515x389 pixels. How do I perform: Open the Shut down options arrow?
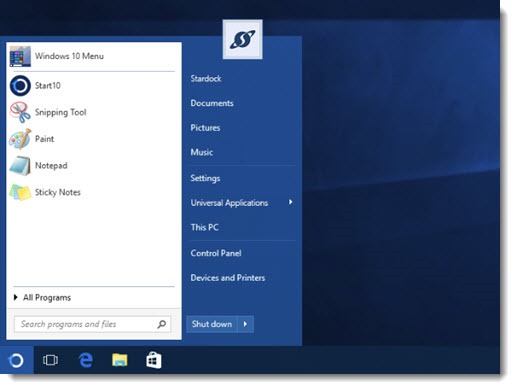pyautogui.click(x=245, y=324)
